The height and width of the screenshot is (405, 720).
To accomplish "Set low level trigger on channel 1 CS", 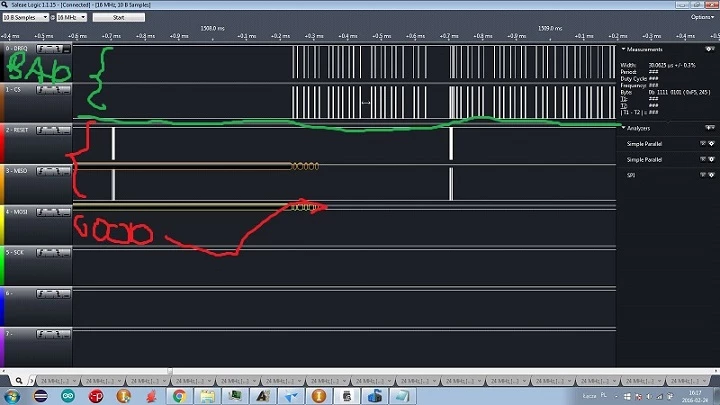I will (67, 90).
